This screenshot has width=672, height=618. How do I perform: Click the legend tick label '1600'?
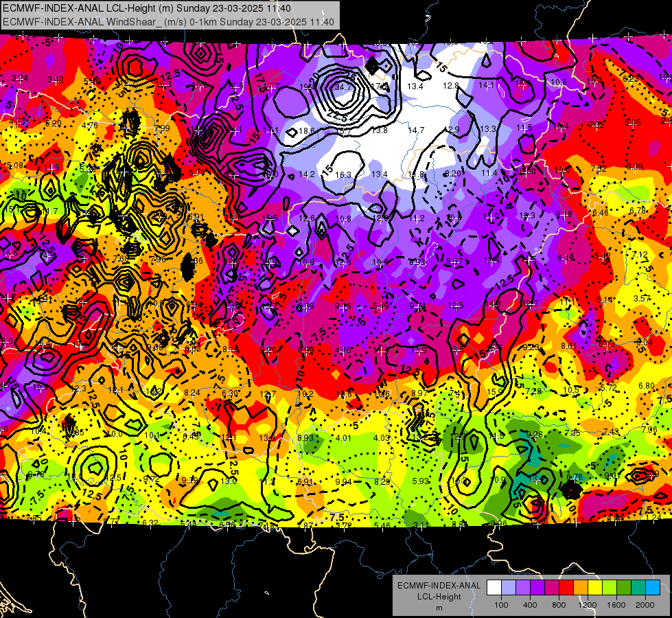click(x=616, y=605)
